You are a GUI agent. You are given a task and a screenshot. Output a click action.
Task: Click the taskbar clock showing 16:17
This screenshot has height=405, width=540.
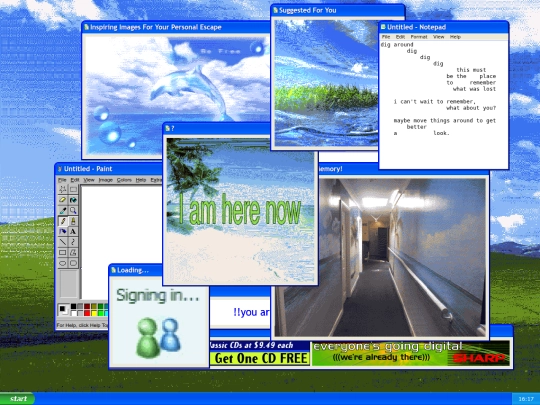[526, 399]
